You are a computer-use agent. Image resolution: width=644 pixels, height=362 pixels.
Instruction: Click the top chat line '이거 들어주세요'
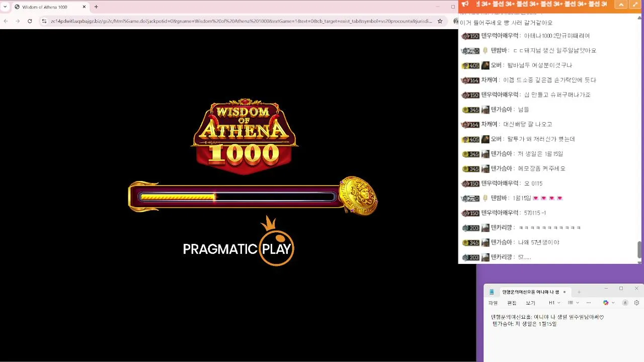coord(506,23)
